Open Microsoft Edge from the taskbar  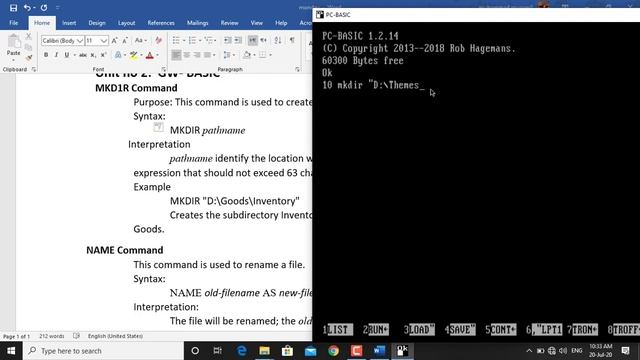pyautogui.click(x=242, y=351)
